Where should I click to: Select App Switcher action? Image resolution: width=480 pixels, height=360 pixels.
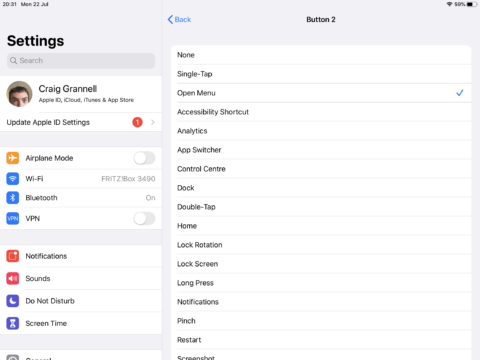[321, 150]
